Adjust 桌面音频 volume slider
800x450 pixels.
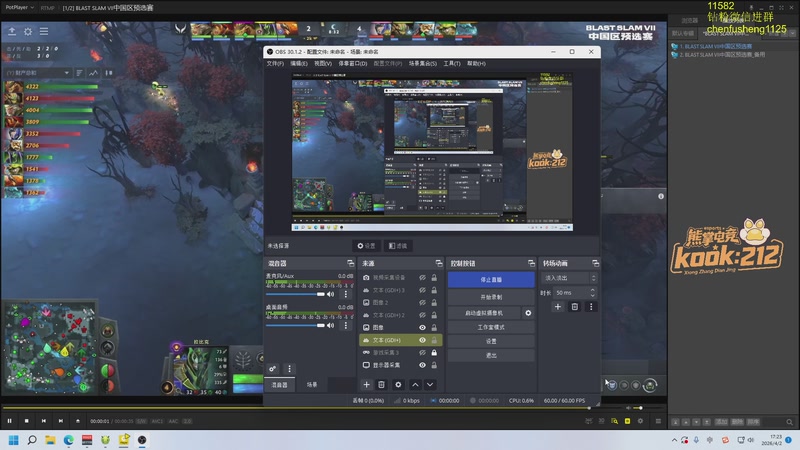(295, 325)
